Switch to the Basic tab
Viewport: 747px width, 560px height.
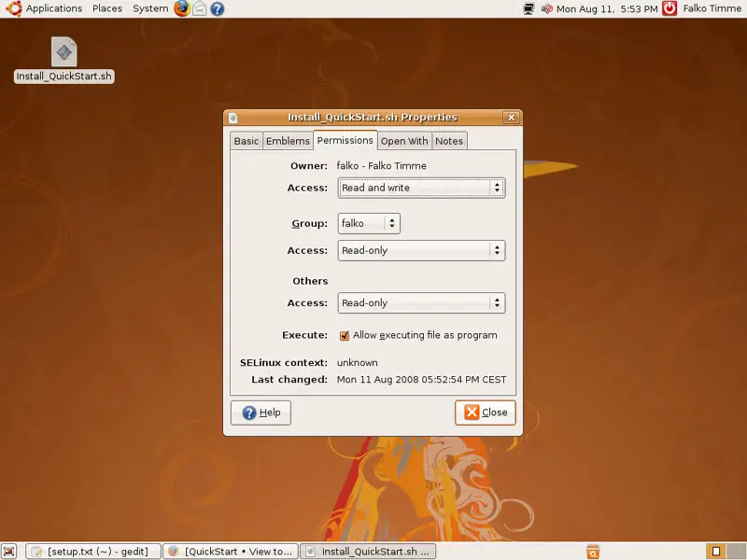[247, 141]
